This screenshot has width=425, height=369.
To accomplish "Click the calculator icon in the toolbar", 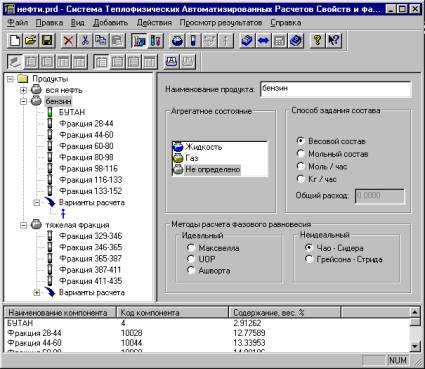I will 279,41.
